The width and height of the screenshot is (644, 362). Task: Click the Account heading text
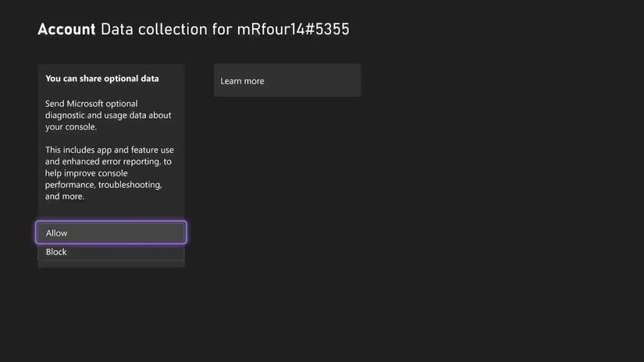point(66,30)
